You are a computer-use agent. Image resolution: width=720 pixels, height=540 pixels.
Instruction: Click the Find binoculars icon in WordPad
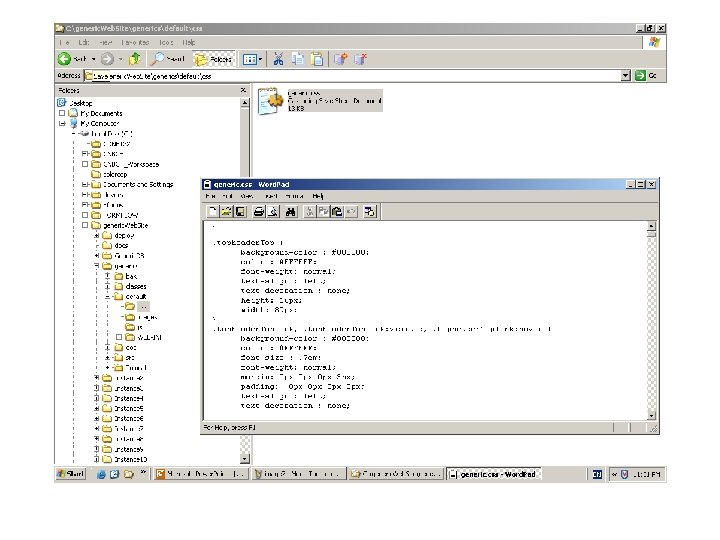[x=289, y=212]
